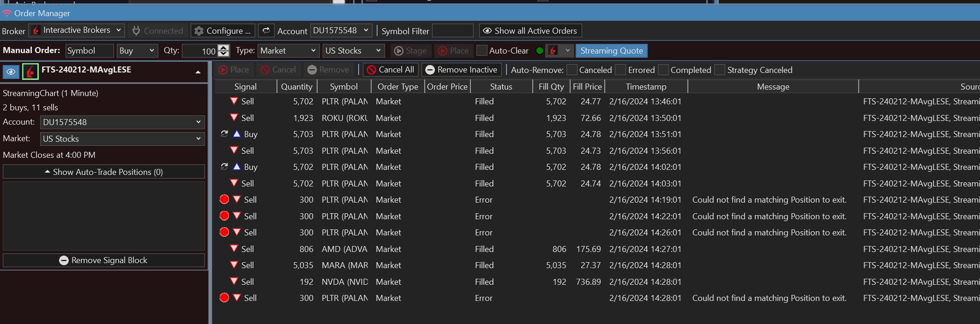Click the red error circle on the 14:26:01 row
This screenshot has width=980, height=324.
[224, 232]
